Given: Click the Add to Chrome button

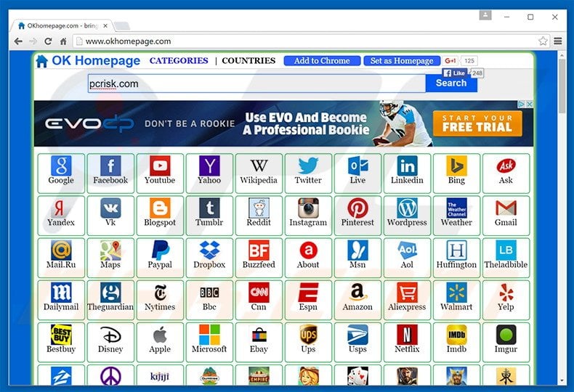Looking at the screenshot, I should (x=322, y=61).
